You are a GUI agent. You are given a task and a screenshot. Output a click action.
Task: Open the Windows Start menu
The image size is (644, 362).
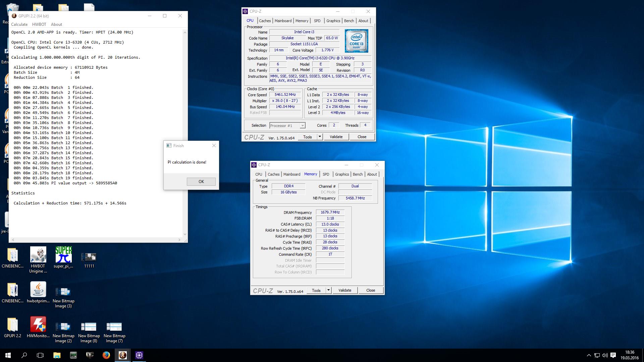pos(8,355)
